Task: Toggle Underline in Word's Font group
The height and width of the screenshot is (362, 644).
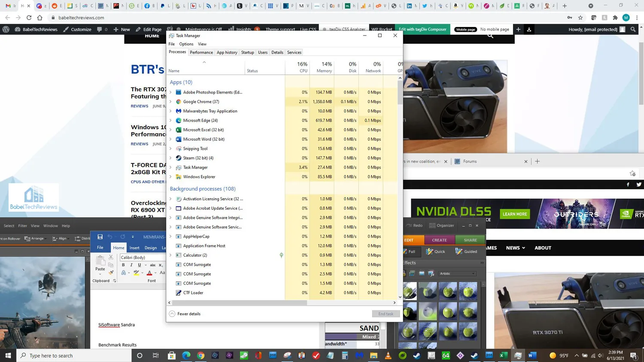Action: coord(139,265)
